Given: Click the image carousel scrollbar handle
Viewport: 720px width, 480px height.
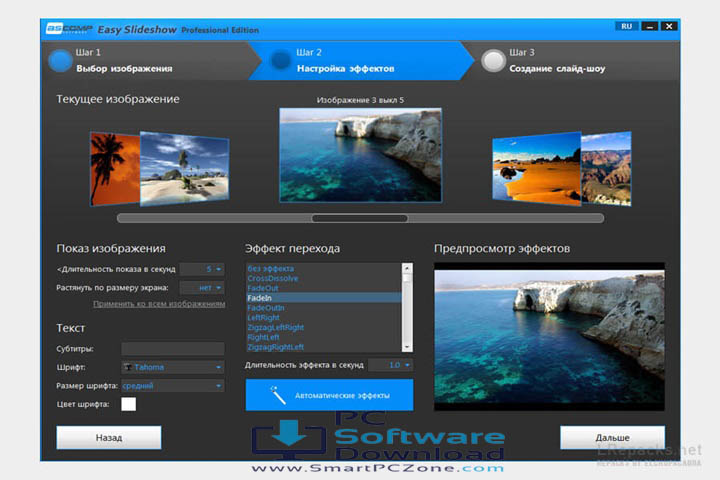Looking at the screenshot, I should [360, 218].
